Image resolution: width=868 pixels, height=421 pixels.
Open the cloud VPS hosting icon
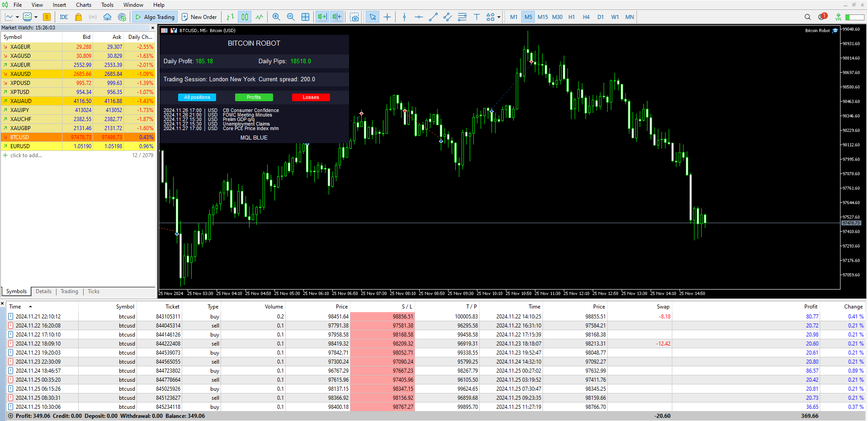pos(107,17)
